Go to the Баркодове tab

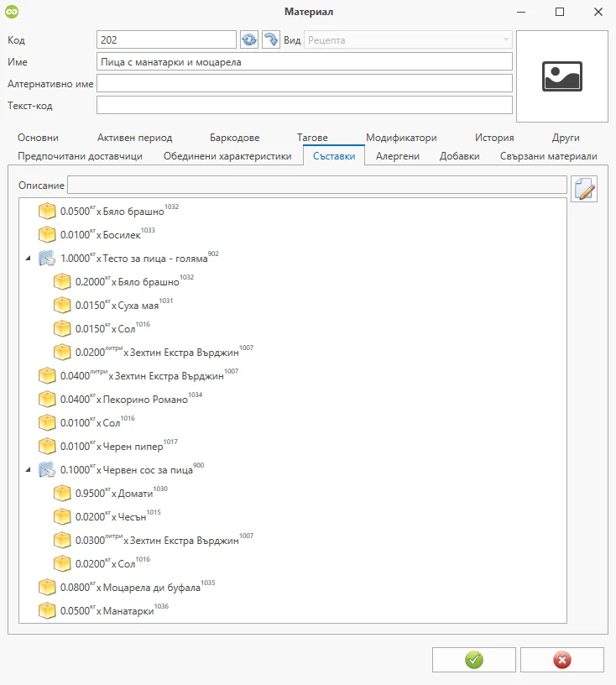pyautogui.click(x=234, y=138)
